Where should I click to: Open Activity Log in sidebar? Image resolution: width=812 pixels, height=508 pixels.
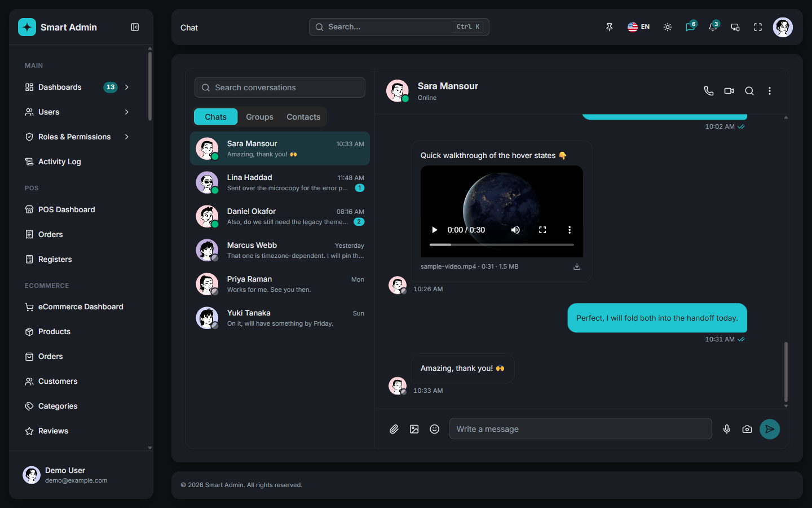pyautogui.click(x=78, y=161)
